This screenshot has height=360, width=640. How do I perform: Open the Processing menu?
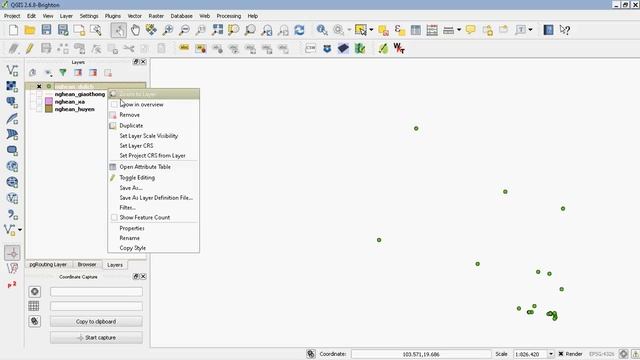pos(229,16)
